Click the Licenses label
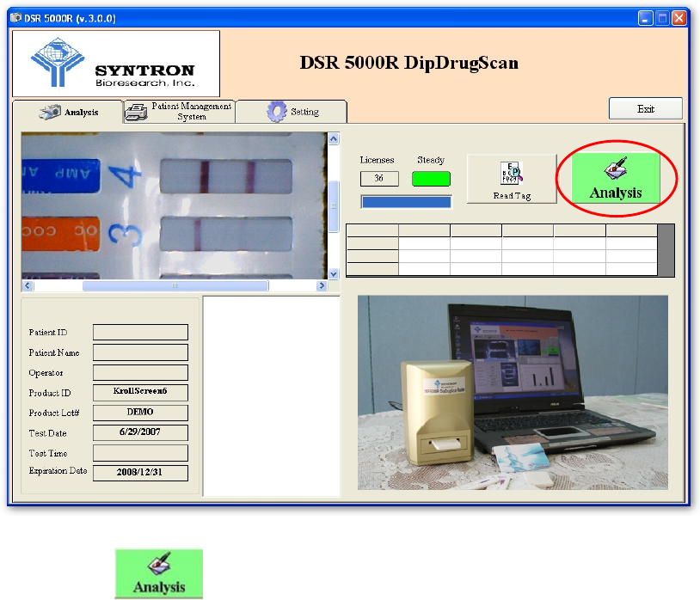 coord(377,160)
